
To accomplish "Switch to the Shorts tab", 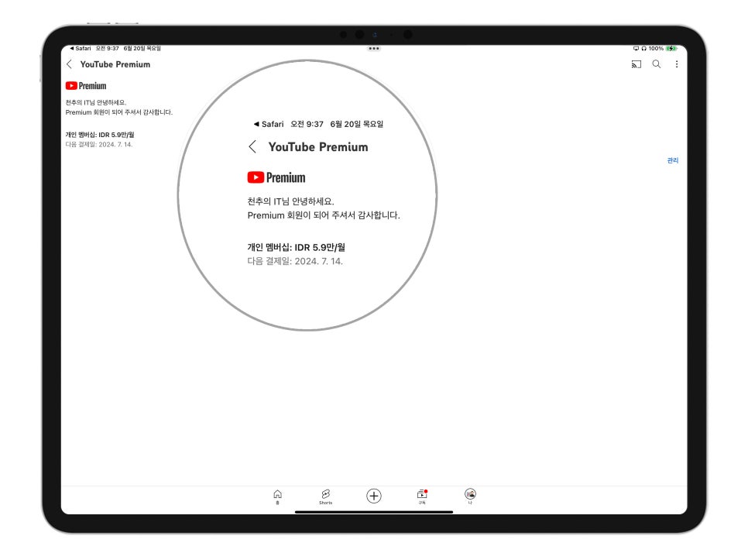I will [326, 496].
